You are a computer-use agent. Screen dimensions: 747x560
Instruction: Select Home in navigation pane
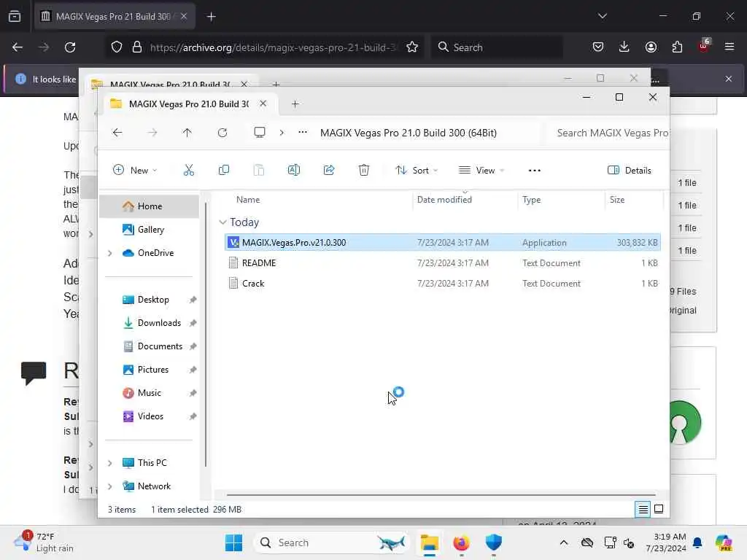tap(149, 206)
